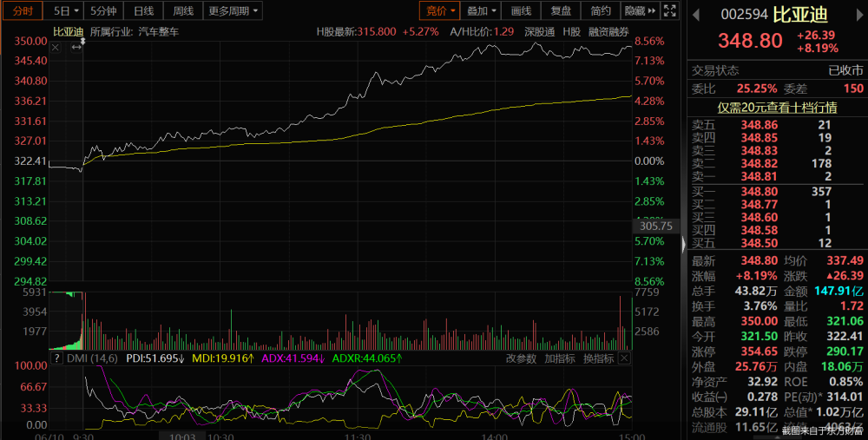Click the 305.75 price axis marker
The image size is (868, 440).
[x=656, y=226]
